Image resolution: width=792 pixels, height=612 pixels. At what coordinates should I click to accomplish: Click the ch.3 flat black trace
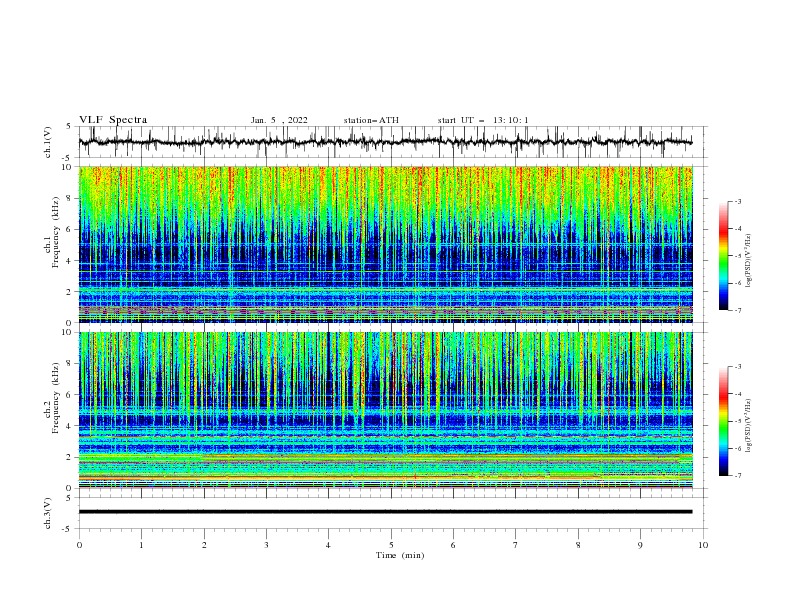tap(385, 512)
